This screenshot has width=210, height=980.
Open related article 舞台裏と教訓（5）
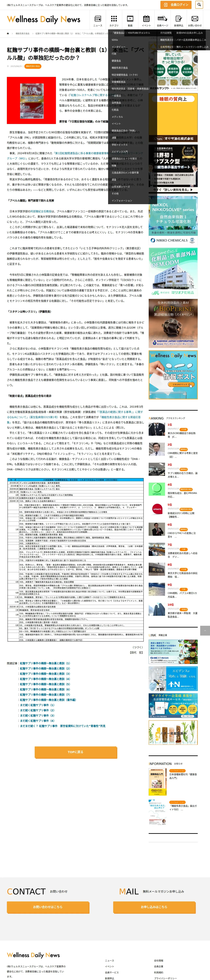coord(45,684)
